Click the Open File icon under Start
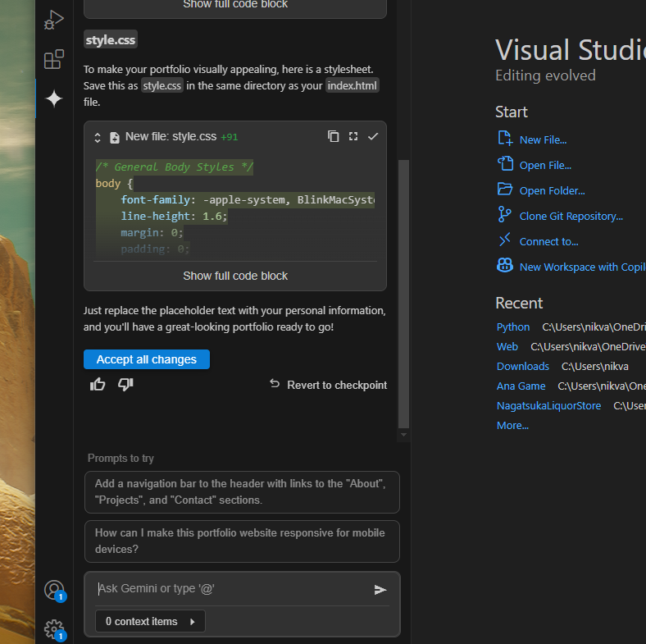This screenshot has width=646, height=644. (x=505, y=164)
